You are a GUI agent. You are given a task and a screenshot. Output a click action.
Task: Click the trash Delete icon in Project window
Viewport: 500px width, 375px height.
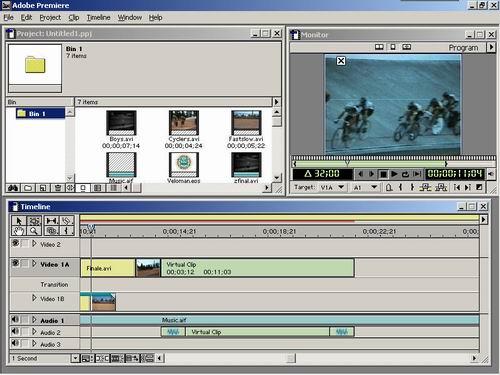[58, 188]
